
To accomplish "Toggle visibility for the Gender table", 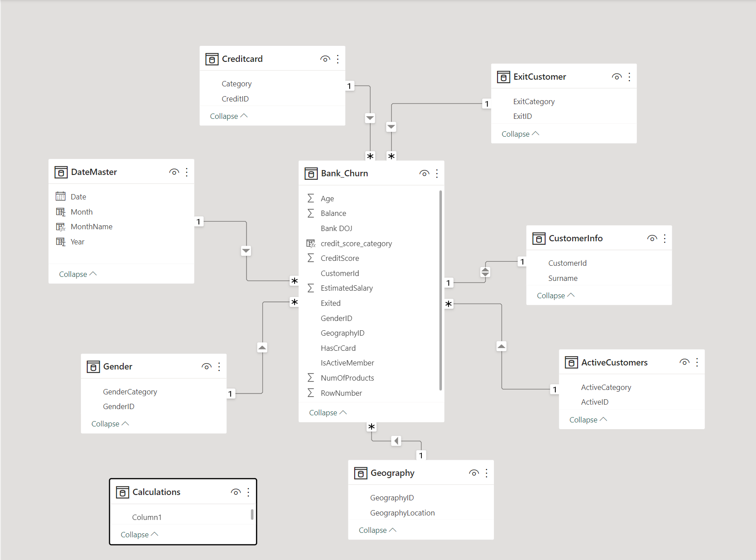I will 206,366.
